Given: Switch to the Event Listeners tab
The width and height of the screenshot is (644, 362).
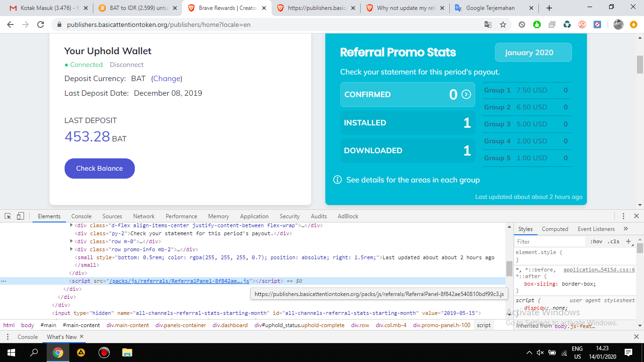Looking at the screenshot, I should (596, 229).
